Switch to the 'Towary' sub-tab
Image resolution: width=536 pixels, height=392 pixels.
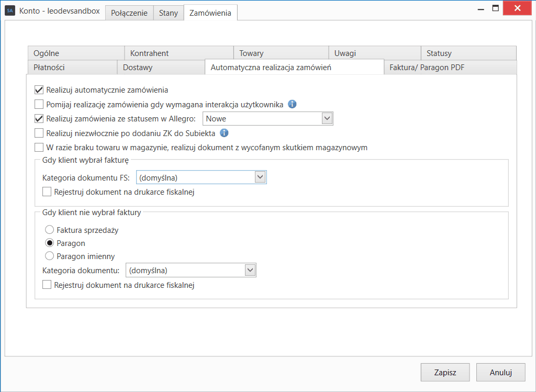click(x=281, y=53)
